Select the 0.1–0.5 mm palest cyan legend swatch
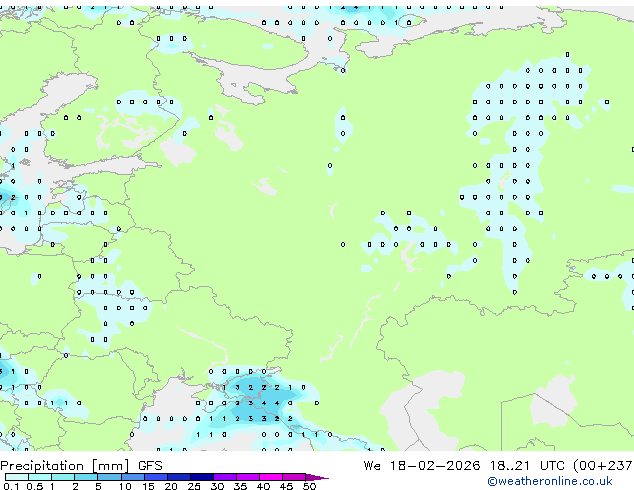This screenshot has height=490, width=634. (x=17, y=477)
